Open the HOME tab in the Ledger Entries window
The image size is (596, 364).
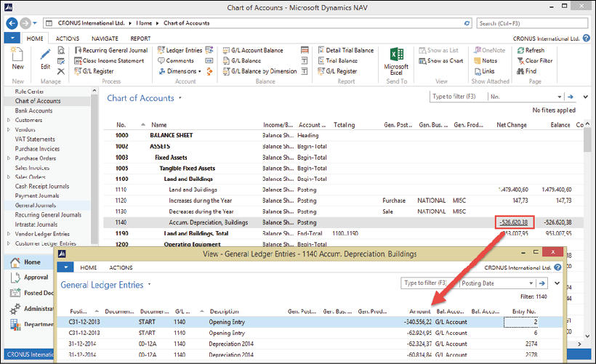[x=89, y=267]
